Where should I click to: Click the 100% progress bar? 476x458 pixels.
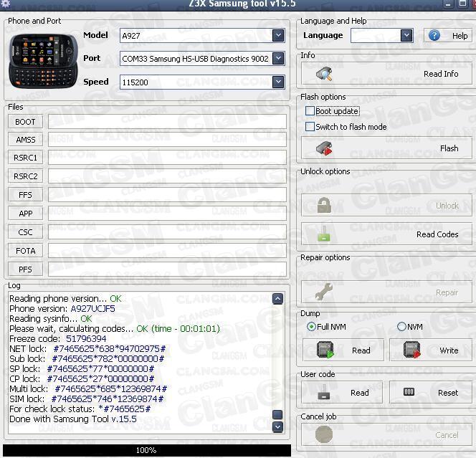[147, 450]
